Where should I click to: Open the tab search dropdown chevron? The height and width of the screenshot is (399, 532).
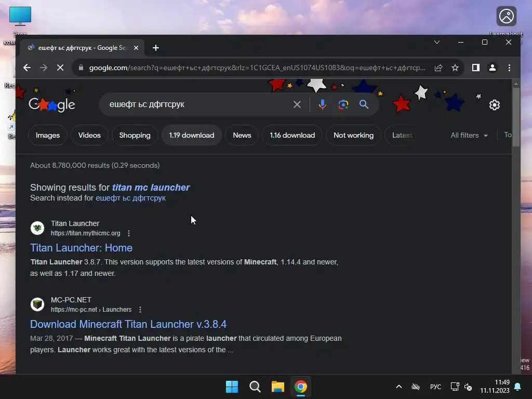[x=437, y=42]
